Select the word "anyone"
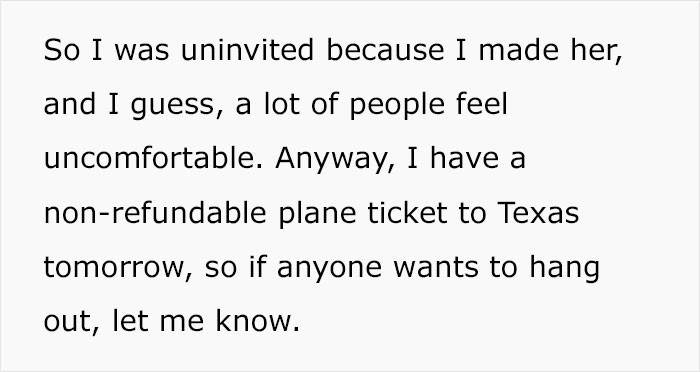This screenshot has height=372, width=700. pyautogui.click(x=329, y=270)
